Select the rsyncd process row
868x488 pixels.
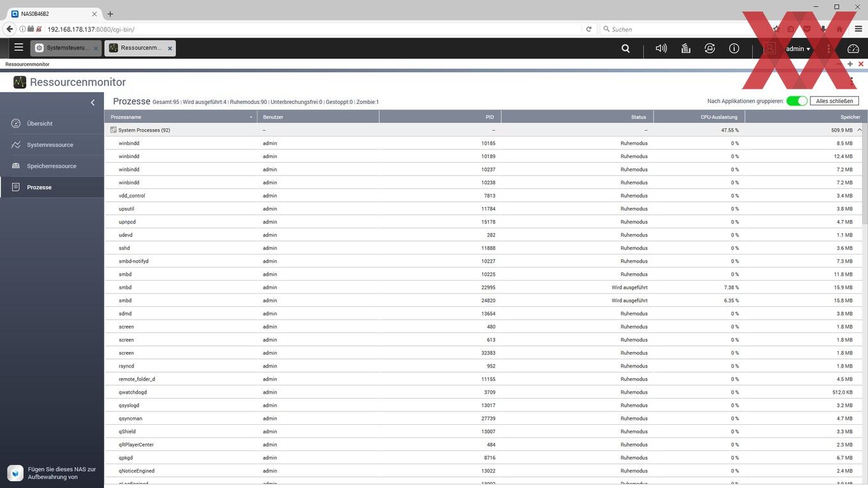(483, 366)
